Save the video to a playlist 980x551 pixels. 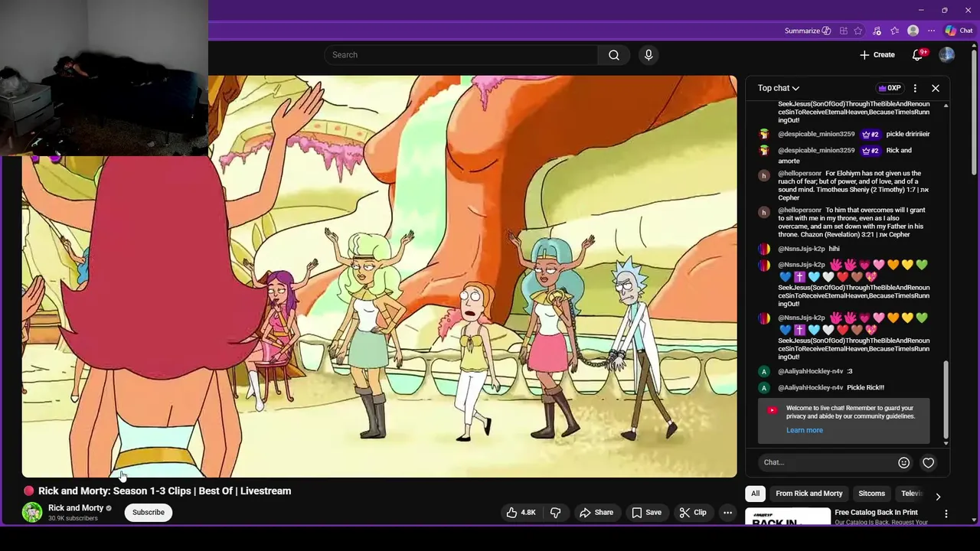click(x=647, y=513)
